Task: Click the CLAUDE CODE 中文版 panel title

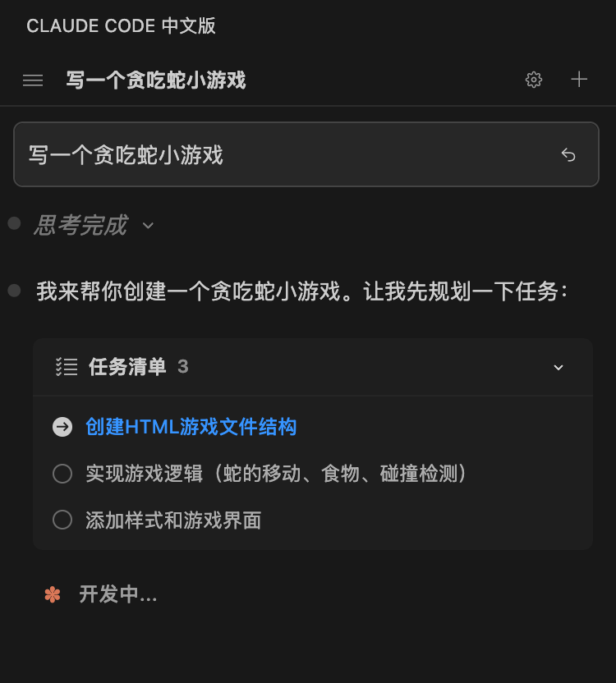Action: (x=121, y=25)
